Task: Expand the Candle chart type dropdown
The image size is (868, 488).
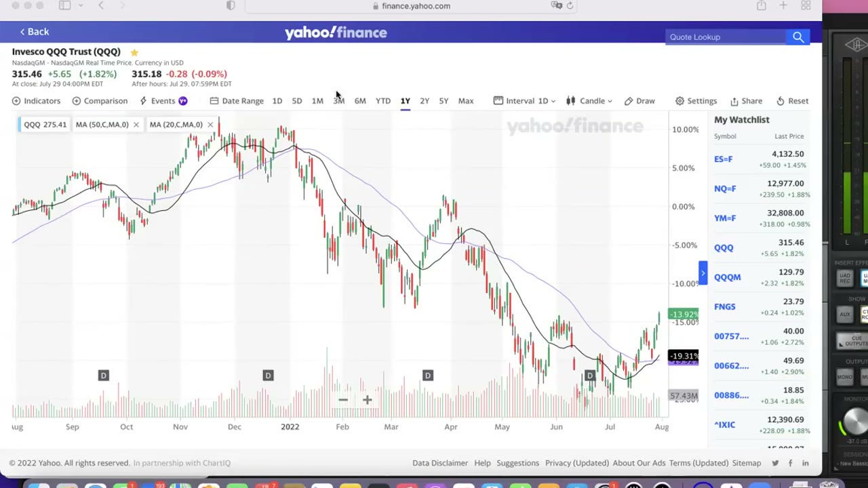Action: click(x=589, y=101)
